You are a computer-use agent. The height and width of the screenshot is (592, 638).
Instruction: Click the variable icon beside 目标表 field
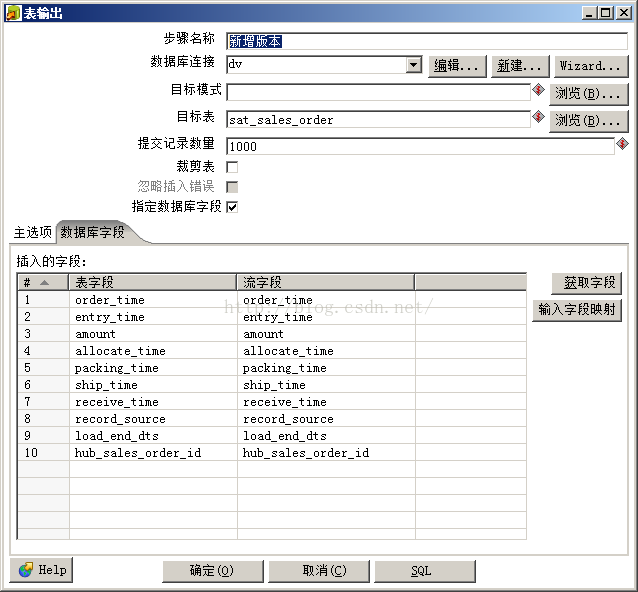(538, 117)
